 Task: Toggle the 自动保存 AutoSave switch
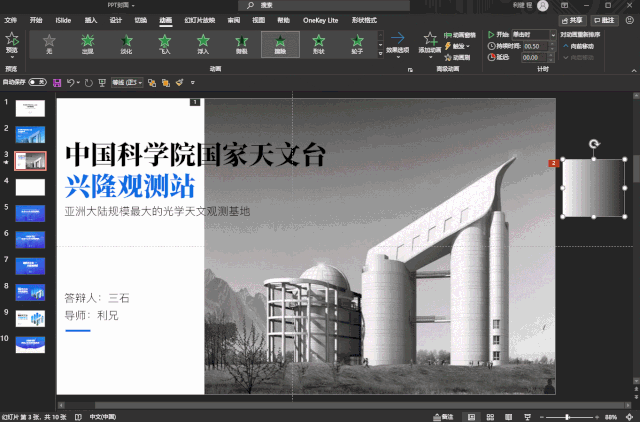[x=40, y=83]
